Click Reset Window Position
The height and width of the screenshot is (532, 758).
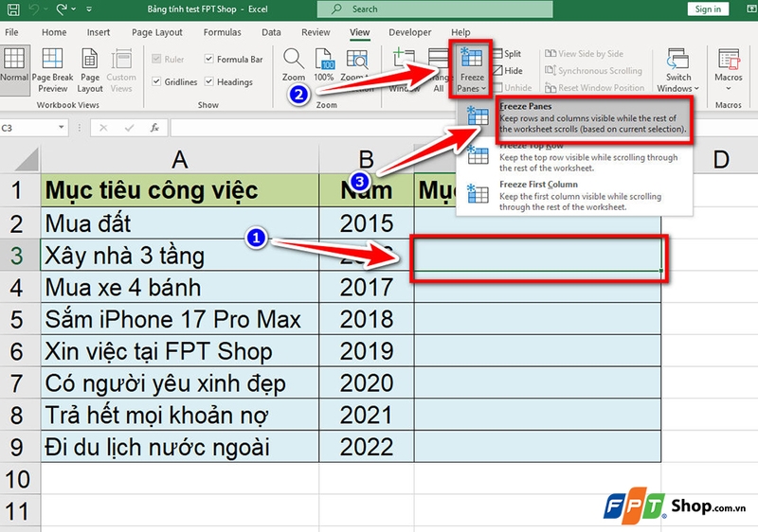[594, 88]
